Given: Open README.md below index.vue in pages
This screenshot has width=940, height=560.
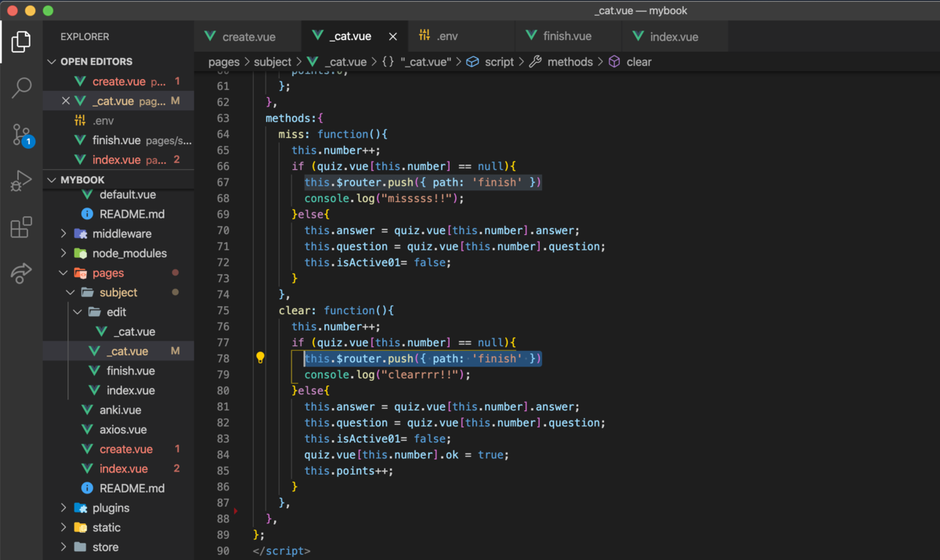Looking at the screenshot, I should click(118, 488).
